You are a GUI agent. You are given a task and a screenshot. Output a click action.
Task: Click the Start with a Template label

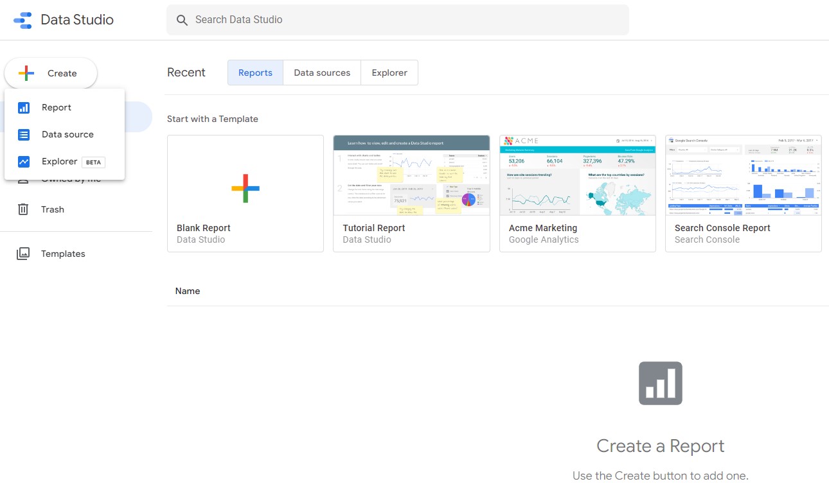point(213,119)
